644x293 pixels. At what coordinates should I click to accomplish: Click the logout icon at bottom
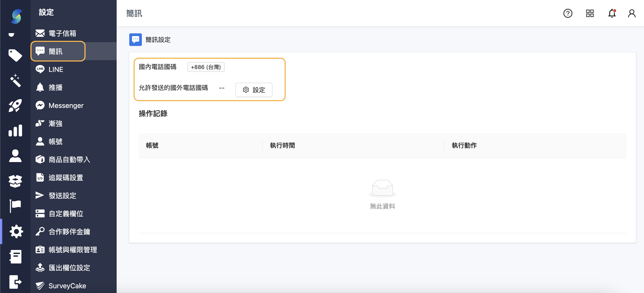coord(15,282)
